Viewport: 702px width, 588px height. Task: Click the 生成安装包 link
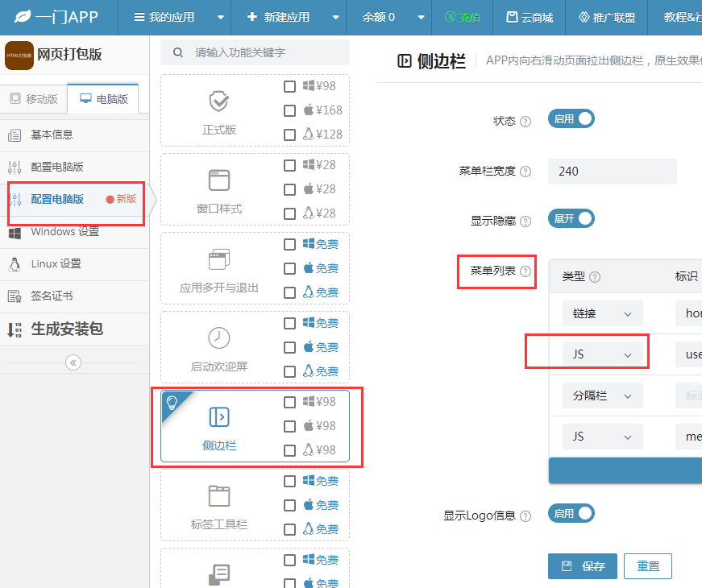(x=67, y=329)
